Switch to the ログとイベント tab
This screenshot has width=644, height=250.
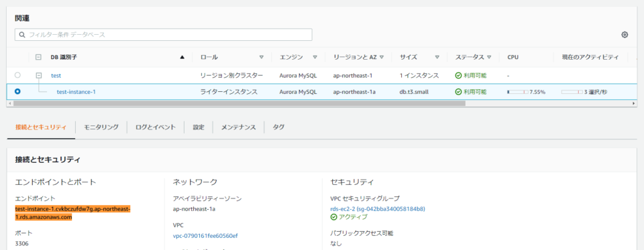[x=156, y=127]
